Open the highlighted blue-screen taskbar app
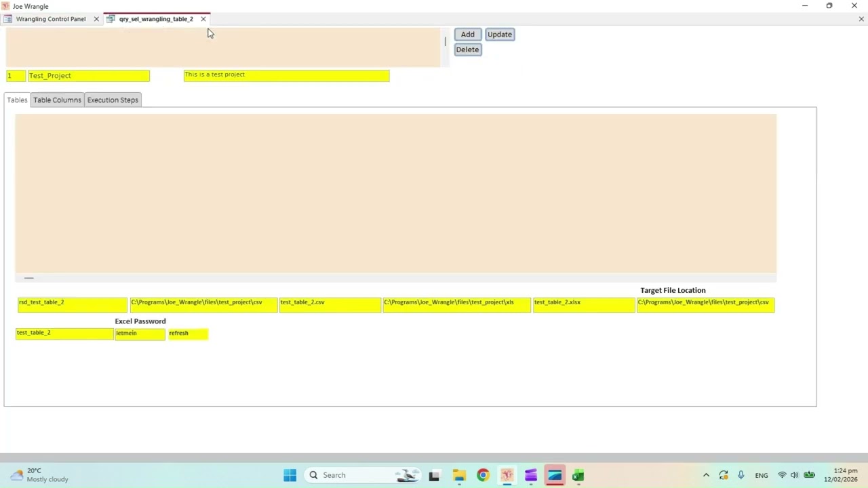The width and height of the screenshot is (868, 488). point(555,475)
